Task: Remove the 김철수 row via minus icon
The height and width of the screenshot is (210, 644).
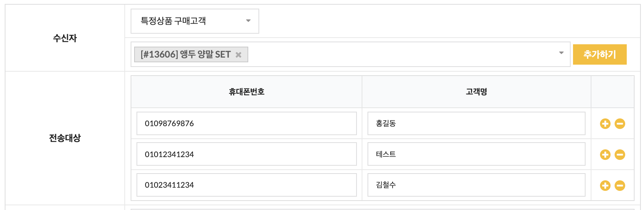Action: [x=620, y=185]
